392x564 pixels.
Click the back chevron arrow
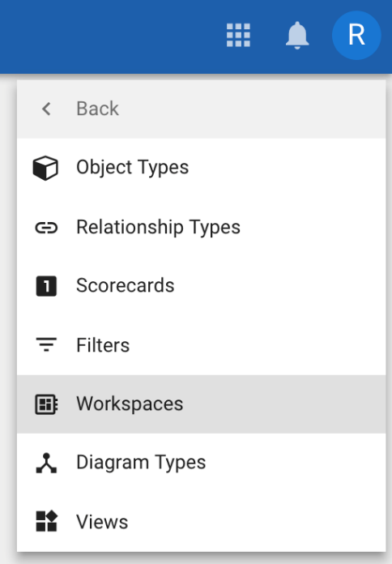click(46, 109)
